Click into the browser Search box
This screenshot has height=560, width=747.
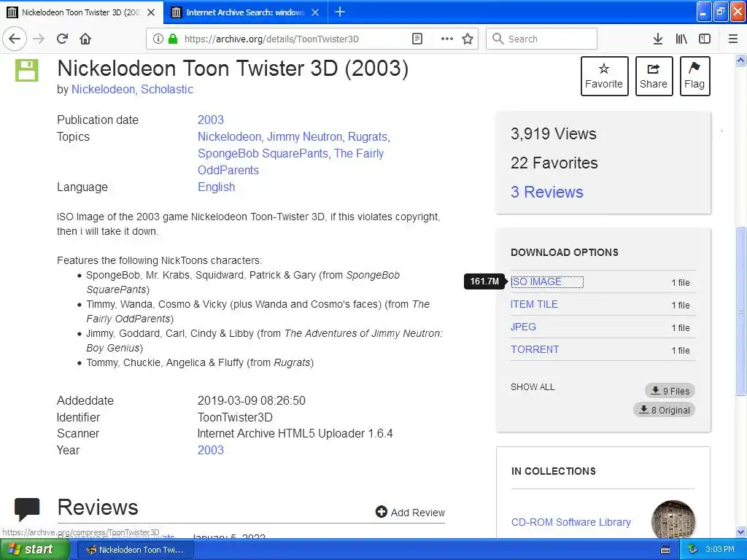(541, 39)
